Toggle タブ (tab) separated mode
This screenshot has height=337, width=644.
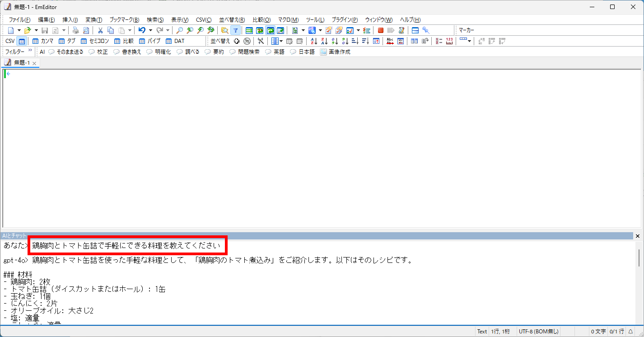pos(67,41)
